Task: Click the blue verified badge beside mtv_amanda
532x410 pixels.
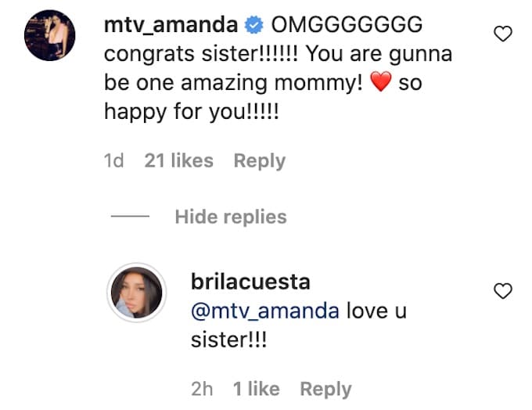Action: click(x=254, y=25)
